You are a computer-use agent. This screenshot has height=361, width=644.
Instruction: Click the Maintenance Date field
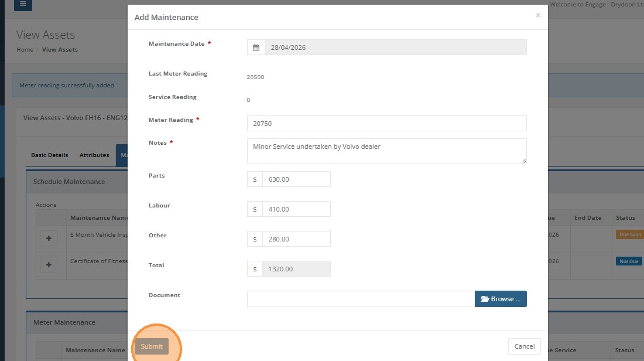click(x=395, y=47)
